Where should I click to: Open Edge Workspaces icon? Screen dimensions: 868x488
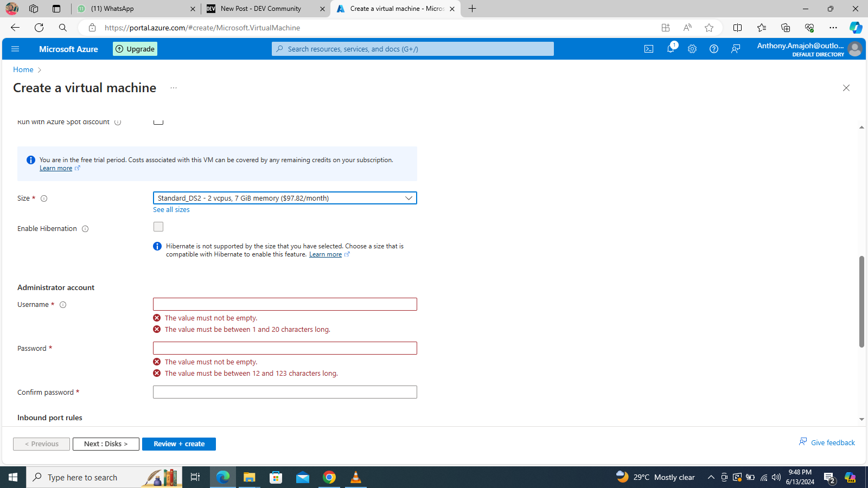34,9
